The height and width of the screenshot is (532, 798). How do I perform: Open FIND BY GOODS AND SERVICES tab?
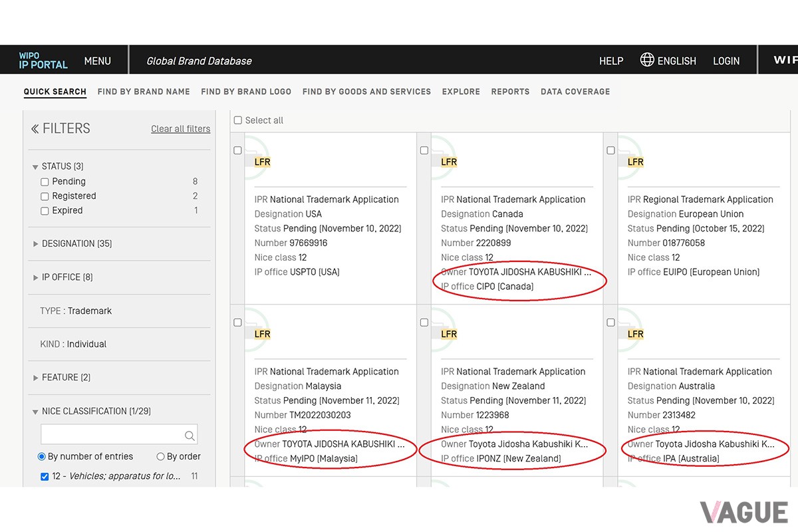pyautogui.click(x=366, y=92)
